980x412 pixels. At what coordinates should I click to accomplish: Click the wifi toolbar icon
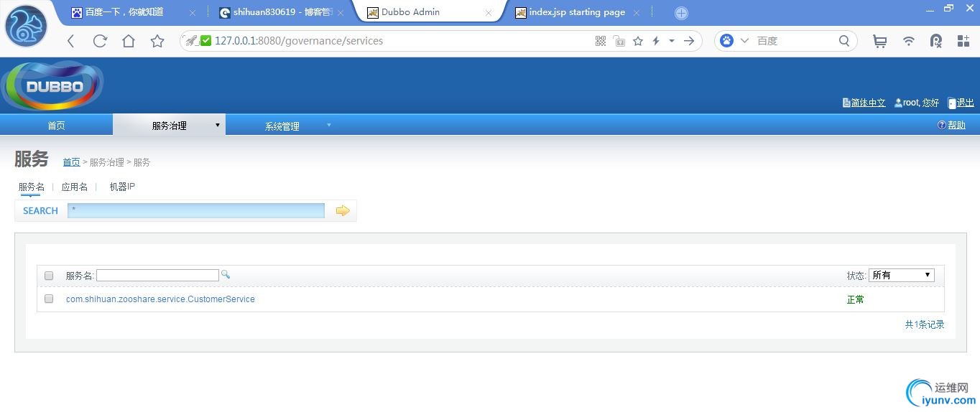pos(909,41)
